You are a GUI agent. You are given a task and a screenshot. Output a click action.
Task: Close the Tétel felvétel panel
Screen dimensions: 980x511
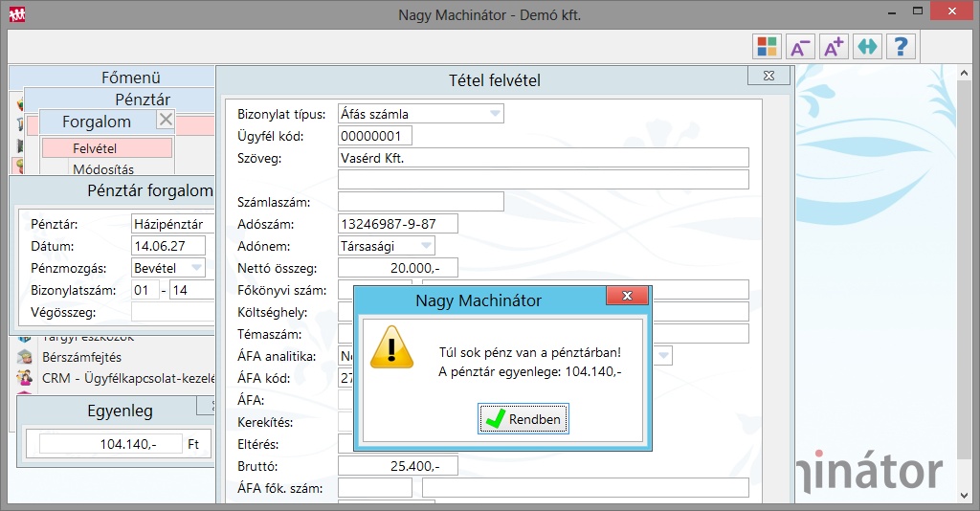pyautogui.click(x=768, y=76)
